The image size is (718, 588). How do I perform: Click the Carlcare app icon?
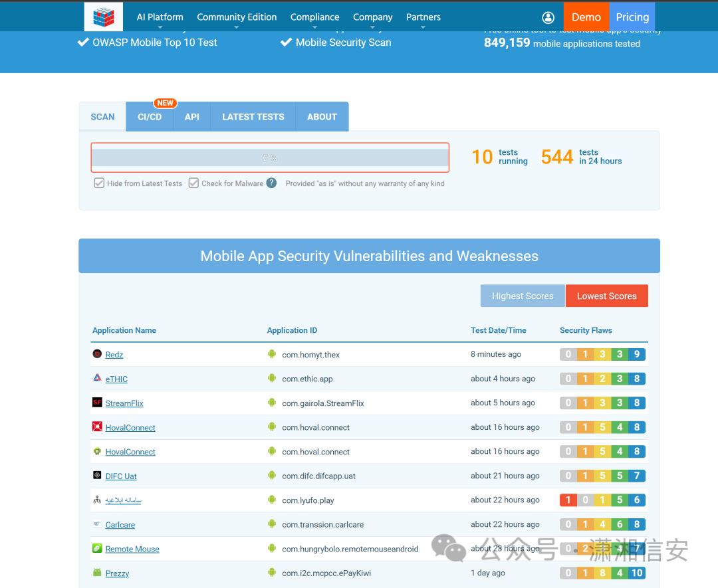click(97, 524)
